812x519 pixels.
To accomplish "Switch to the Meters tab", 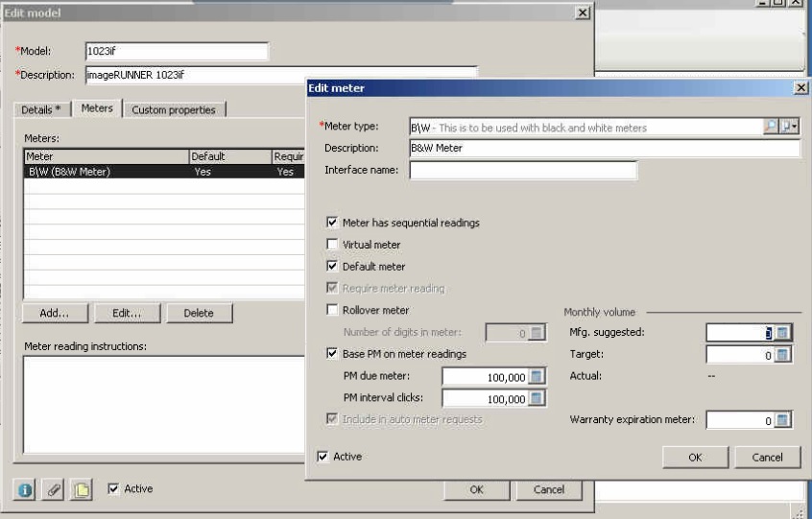I will (97, 108).
